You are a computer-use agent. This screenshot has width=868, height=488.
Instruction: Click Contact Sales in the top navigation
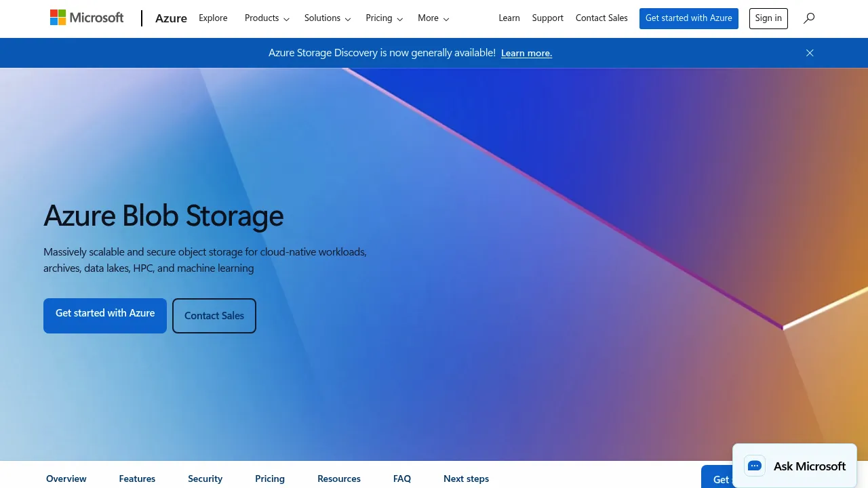[x=601, y=18]
